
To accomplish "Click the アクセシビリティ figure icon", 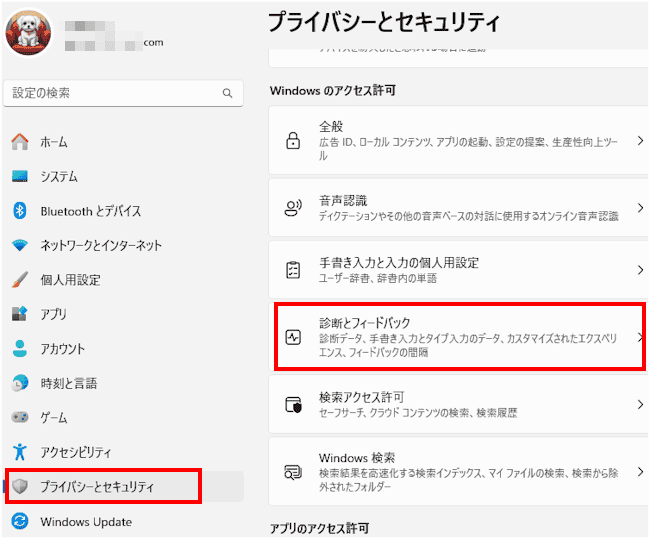I will (x=19, y=452).
